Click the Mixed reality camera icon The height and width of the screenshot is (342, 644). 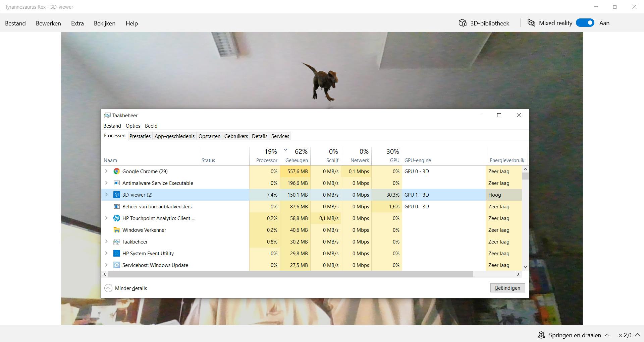coord(531,23)
